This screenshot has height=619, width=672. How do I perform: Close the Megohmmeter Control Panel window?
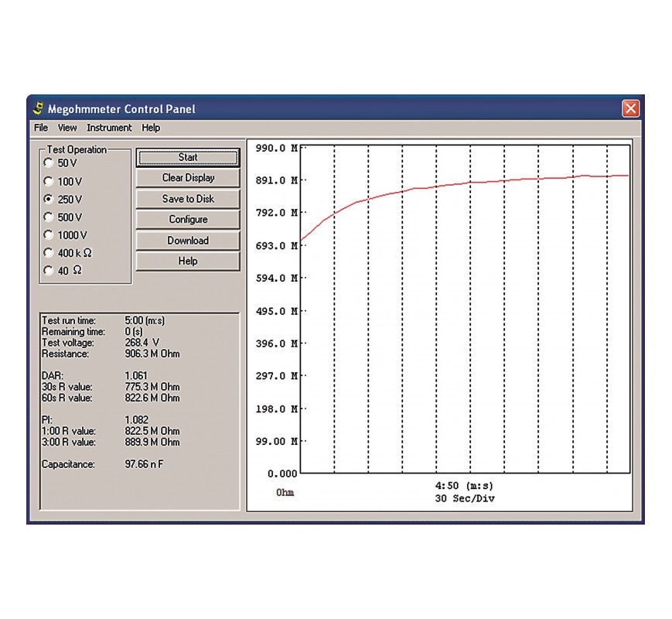(630, 108)
